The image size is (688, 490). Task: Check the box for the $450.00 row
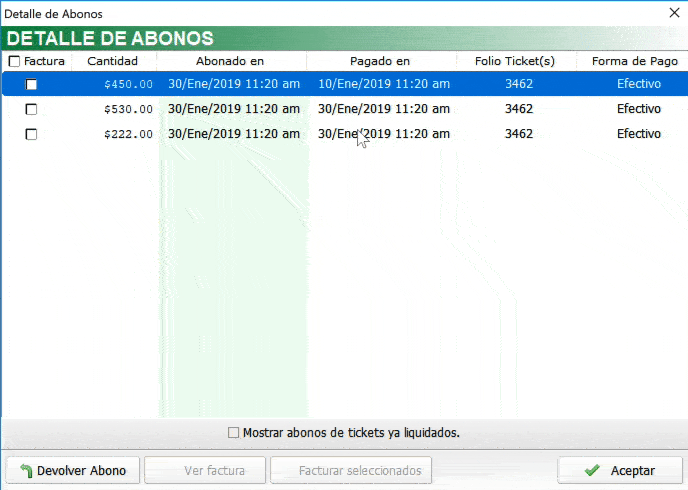coord(31,84)
